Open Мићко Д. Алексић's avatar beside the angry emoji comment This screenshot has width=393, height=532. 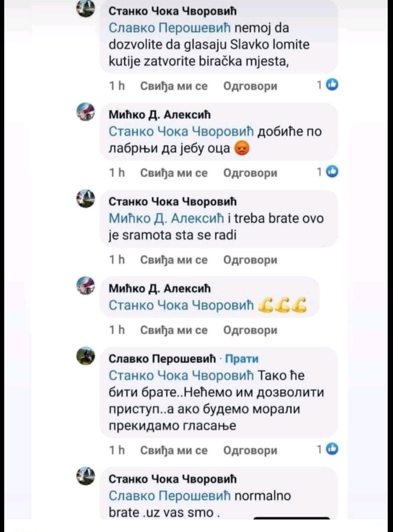click(x=86, y=111)
